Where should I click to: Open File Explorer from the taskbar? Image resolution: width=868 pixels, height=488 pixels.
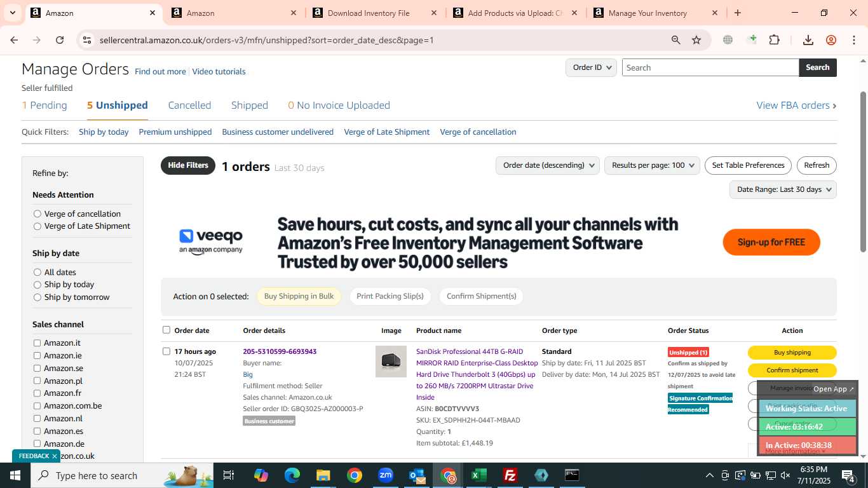(323, 475)
